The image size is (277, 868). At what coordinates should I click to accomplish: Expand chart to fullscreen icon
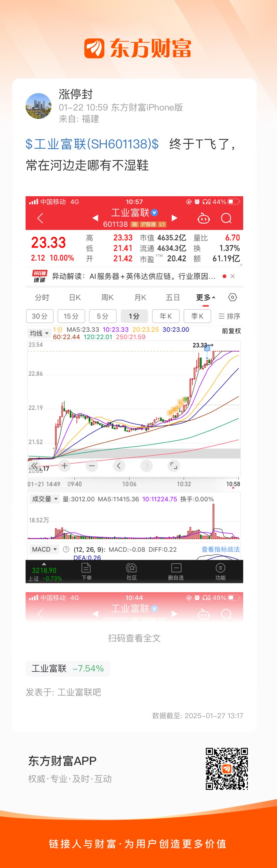click(173, 466)
